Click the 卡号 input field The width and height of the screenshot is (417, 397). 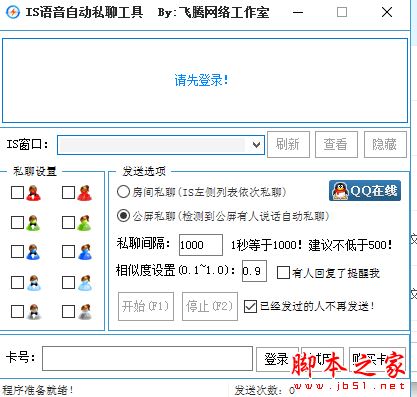(147, 359)
